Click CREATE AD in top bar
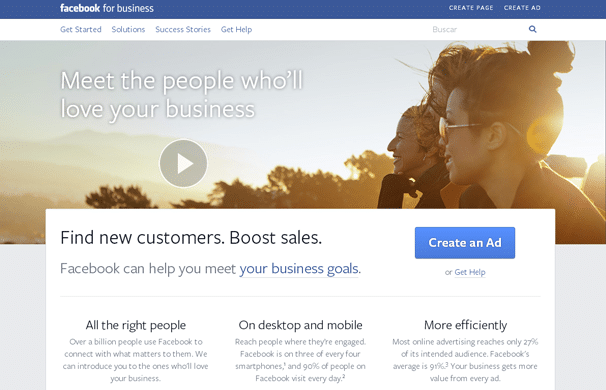Image resolution: width=606 pixels, height=390 pixels. [x=522, y=8]
